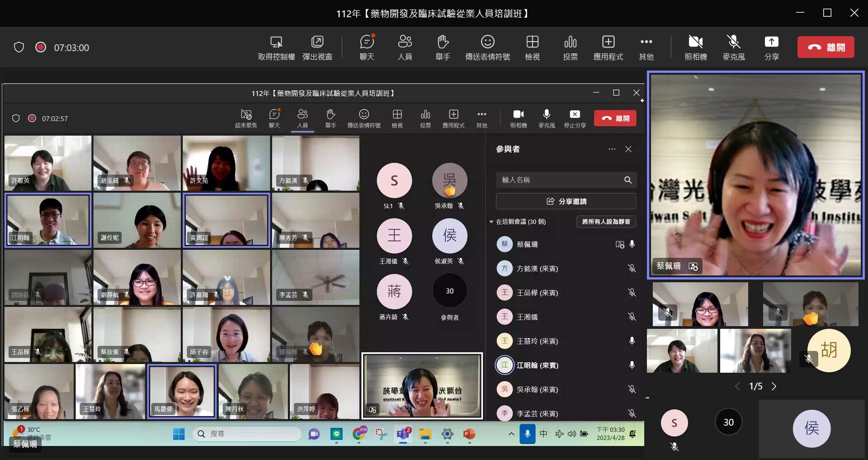Open PowerPoint icon on shared taskbar
This screenshot has height=460, width=868.
click(x=469, y=434)
